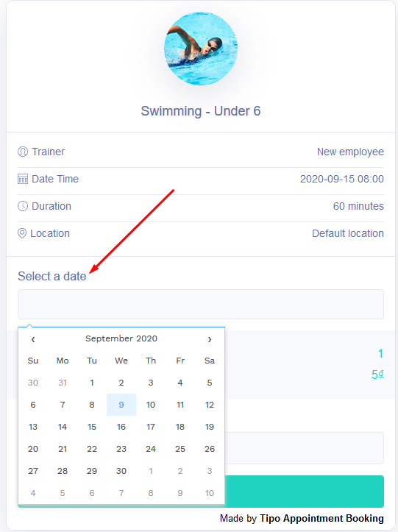Click the swimmer profile image

click(x=201, y=49)
